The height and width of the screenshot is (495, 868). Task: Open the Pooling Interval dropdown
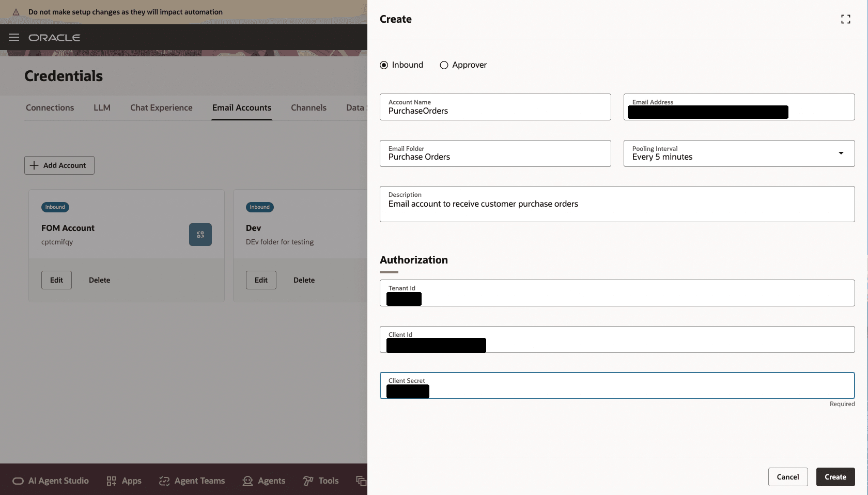point(739,153)
